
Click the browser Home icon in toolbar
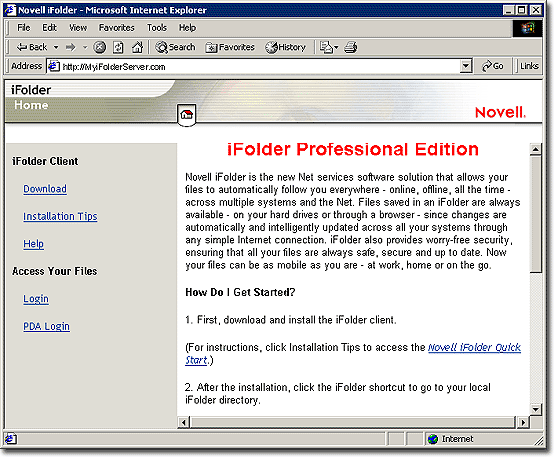pyautogui.click(x=137, y=47)
